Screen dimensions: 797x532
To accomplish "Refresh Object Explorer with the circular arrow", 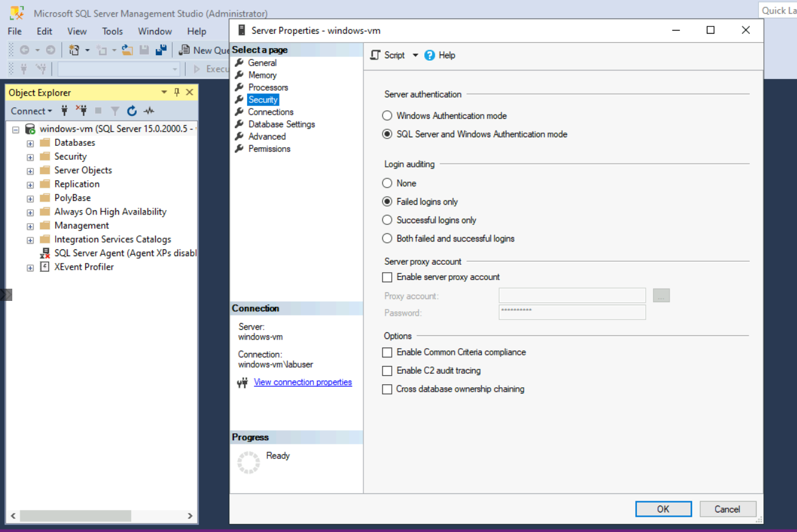I will click(x=131, y=111).
